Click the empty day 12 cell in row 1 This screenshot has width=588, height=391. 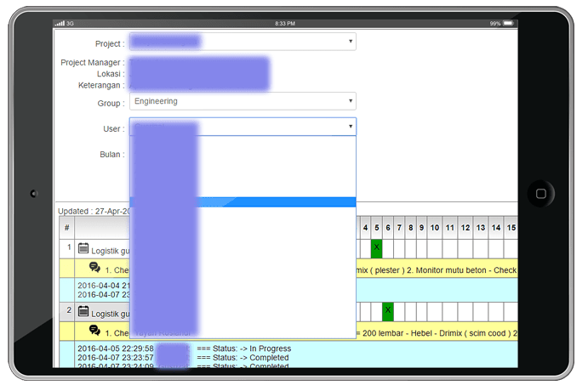click(465, 247)
